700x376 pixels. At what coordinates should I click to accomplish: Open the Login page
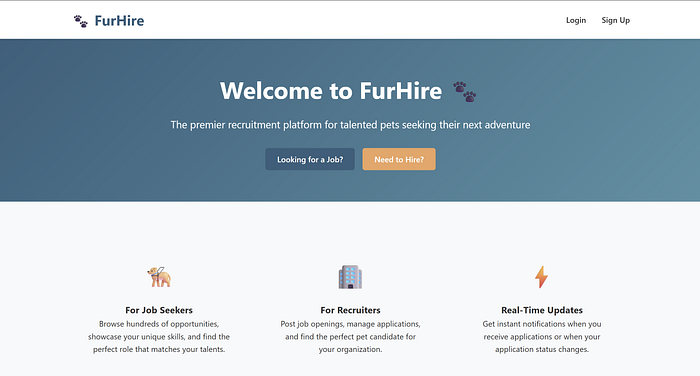576,20
